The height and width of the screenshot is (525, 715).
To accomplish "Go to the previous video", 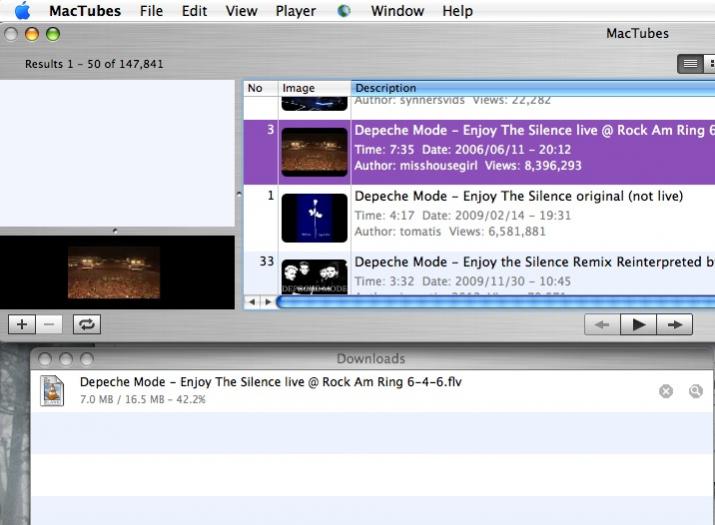I will (602, 324).
